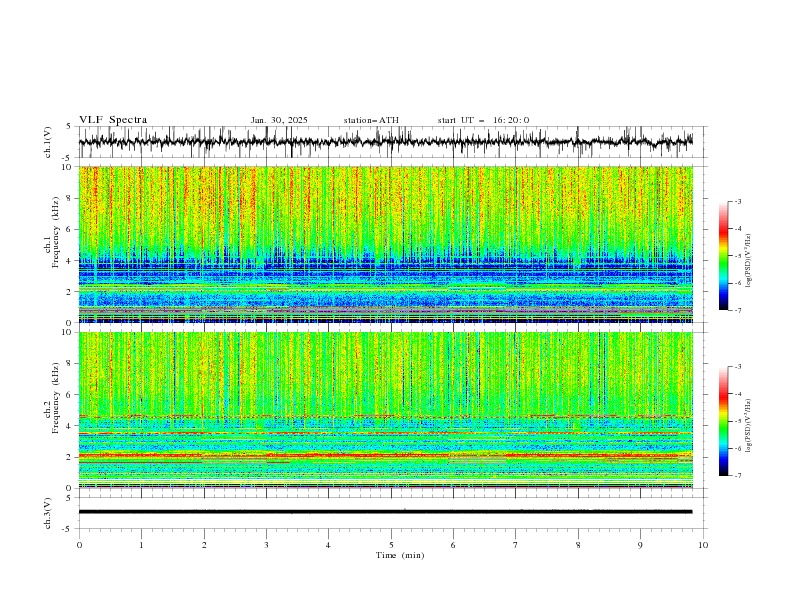Click the 'VLF Spectra' title text

[113, 120]
